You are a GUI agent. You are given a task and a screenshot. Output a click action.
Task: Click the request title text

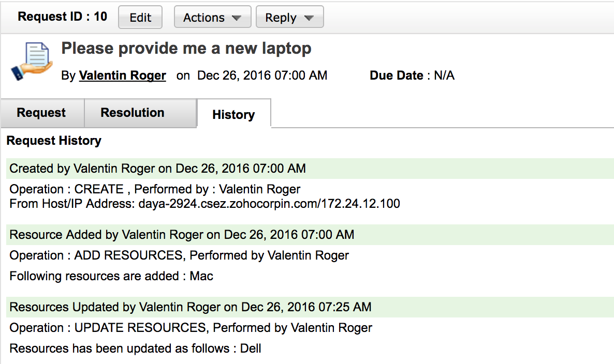click(186, 48)
